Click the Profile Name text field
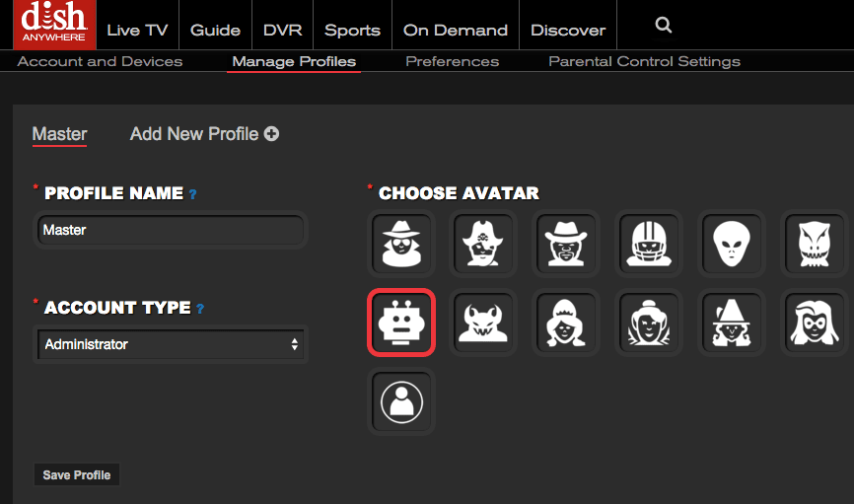The height and width of the screenshot is (504, 854). pyautogui.click(x=170, y=230)
